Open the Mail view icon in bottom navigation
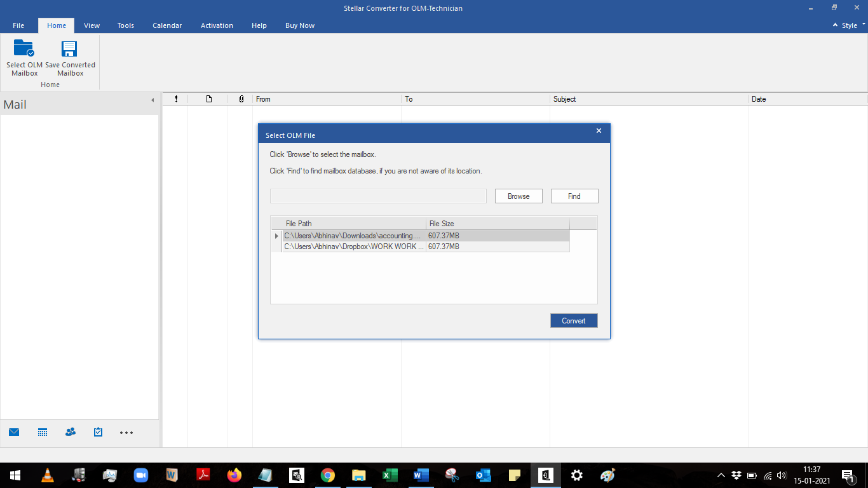This screenshot has height=488, width=868. (x=14, y=432)
